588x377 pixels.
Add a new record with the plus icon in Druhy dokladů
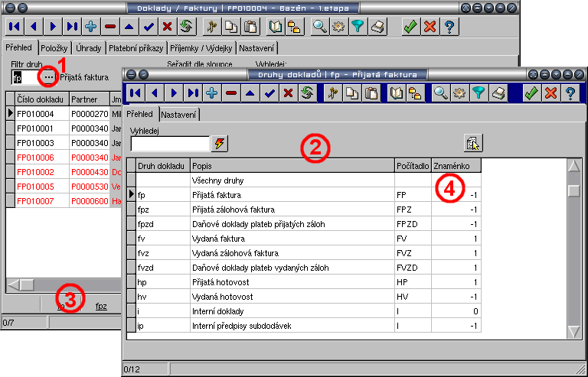click(x=211, y=93)
